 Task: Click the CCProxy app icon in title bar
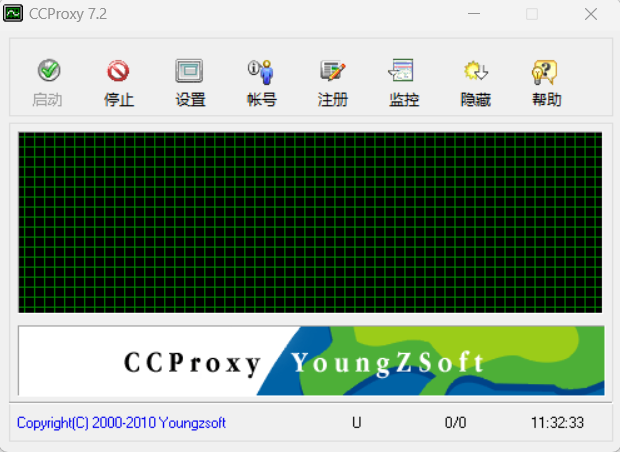[14, 14]
